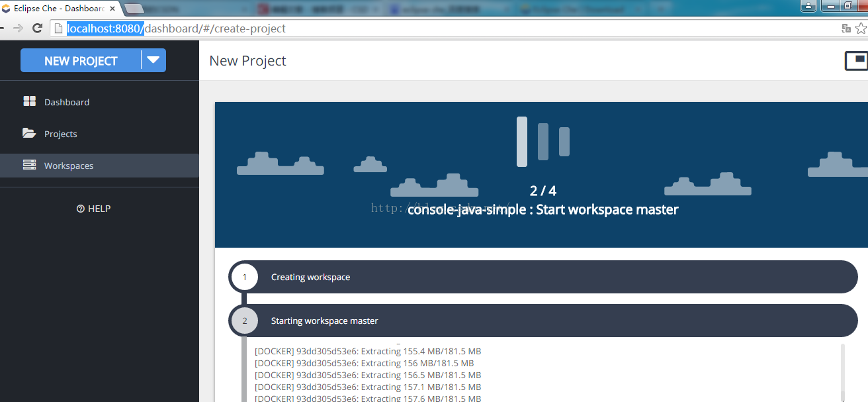The width and height of the screenshot is (868, 402).
Task: Open Dashboard from the sidebar
Action: tap(99, 102)
